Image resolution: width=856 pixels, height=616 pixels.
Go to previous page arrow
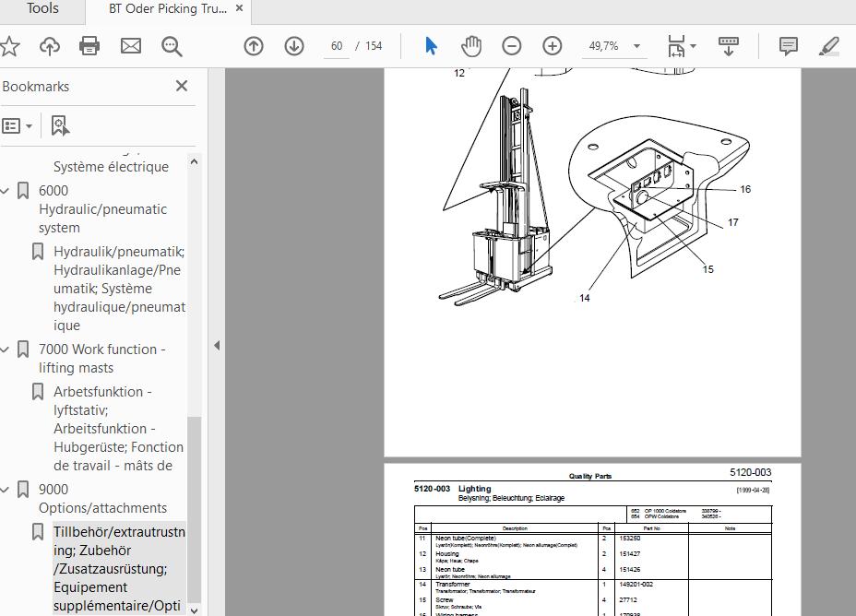click(254, 46)
